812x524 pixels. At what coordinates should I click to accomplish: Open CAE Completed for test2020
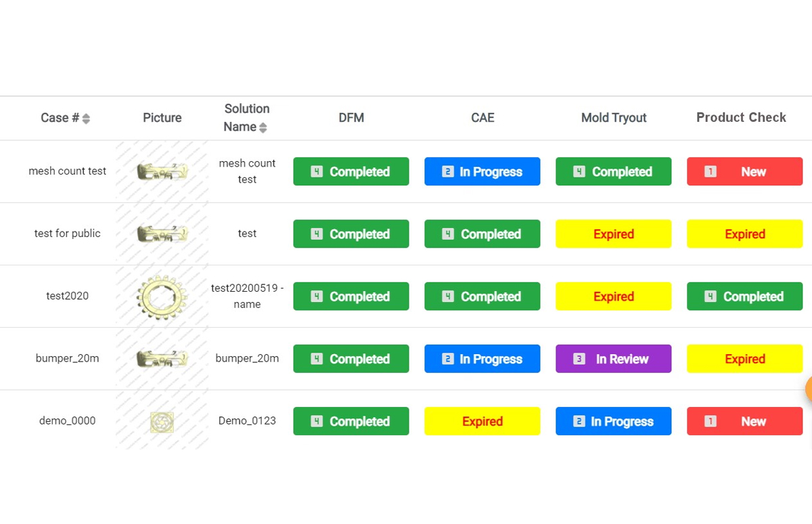tap(482, 296)
